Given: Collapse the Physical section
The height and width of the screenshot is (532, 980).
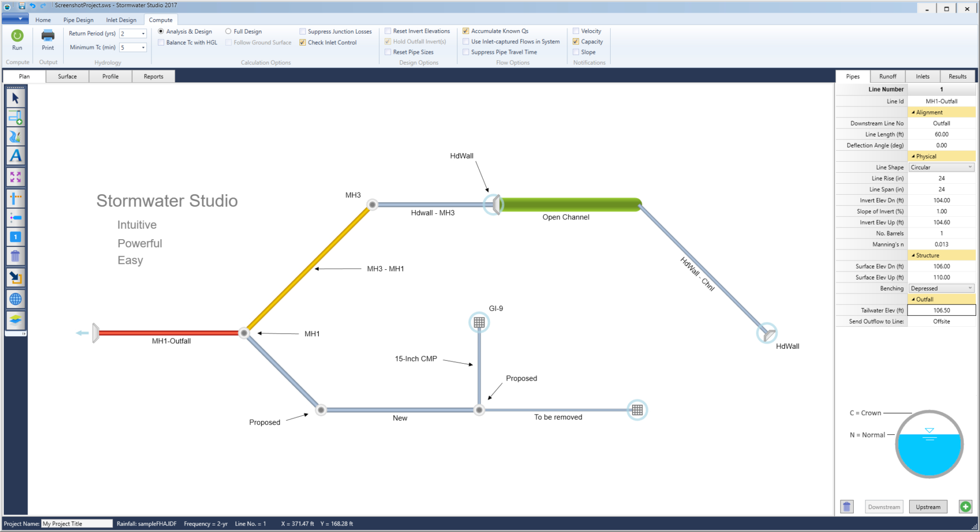Looking at the screenshot, I should [x=914, y=156].
